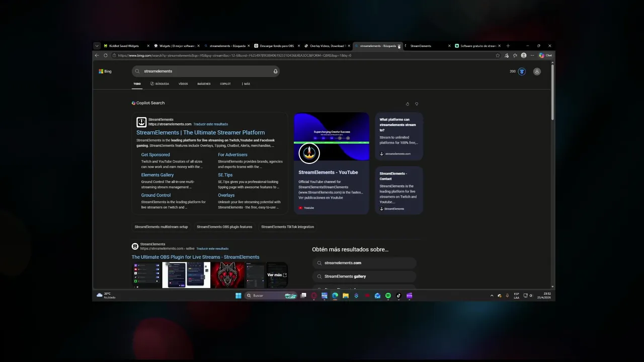The image size is (644, 362).
Task: Click the page vertical scrollbar
Action: click(553, 92)
